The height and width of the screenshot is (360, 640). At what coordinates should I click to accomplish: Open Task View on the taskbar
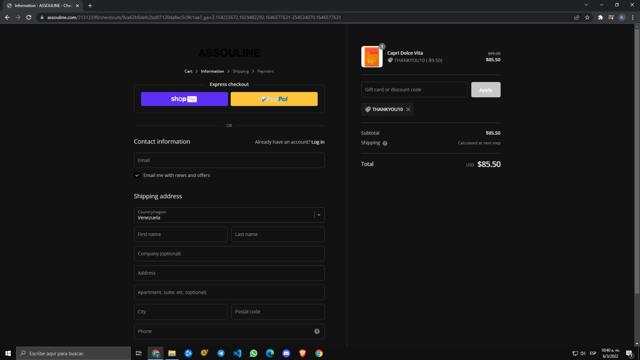click(x=139, y=353)
